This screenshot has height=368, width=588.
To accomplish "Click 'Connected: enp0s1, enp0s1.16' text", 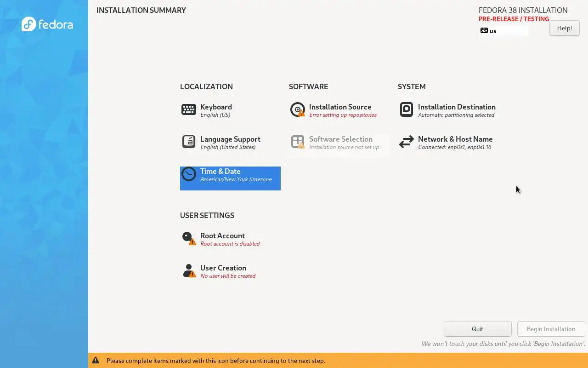I will (x=455, y=147).
